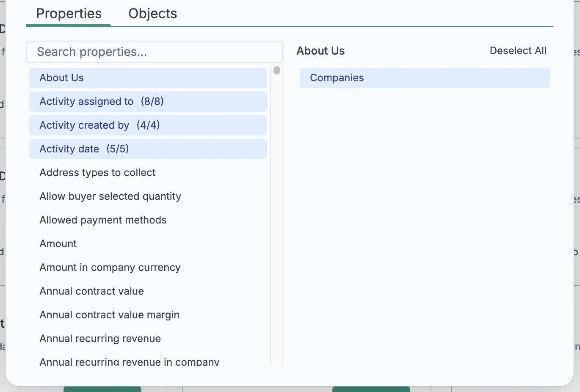Switch to the Properties tab
The height and width of the screenshot is (392, 580).
(68, 14)
